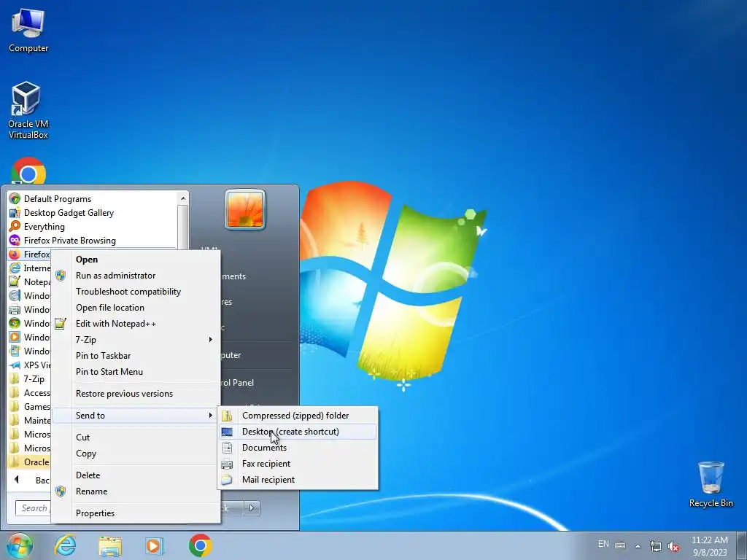The height and width of the screenshot is (560, 747).
Task: Open Windows Media Player from taskbar
Action: click(155, 545)
